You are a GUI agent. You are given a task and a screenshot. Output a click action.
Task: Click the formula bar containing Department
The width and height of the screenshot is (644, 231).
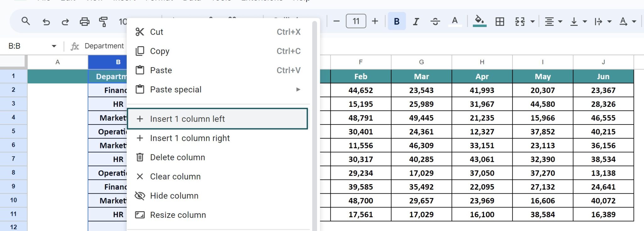coord(104,46)
